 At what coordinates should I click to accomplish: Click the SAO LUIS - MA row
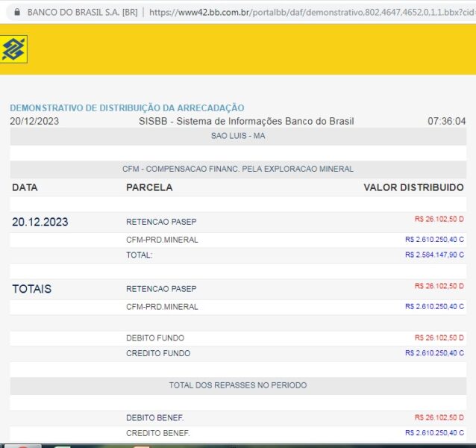point(238,136)
